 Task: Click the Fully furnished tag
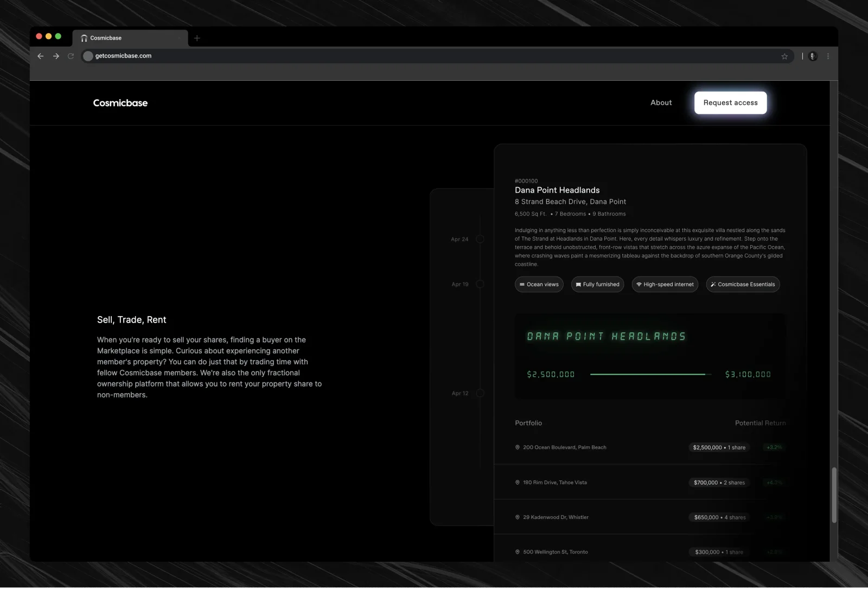coord(597,285)
